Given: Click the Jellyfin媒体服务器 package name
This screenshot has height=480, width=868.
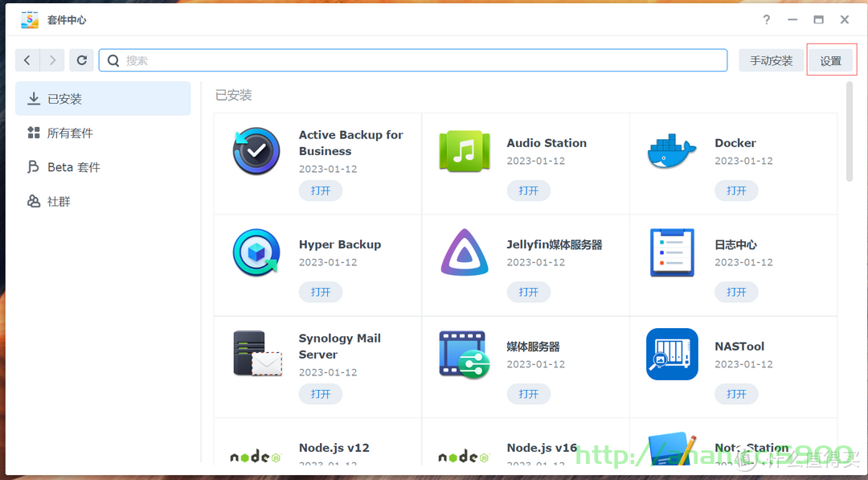Looking at the screenshot, I should pos(554,244).
